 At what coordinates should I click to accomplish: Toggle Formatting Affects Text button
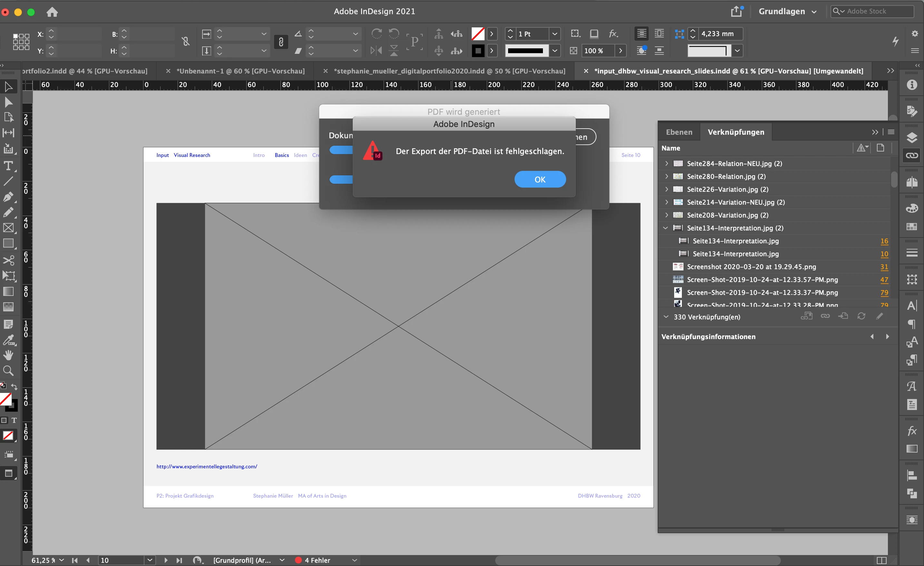click(14, 420)
